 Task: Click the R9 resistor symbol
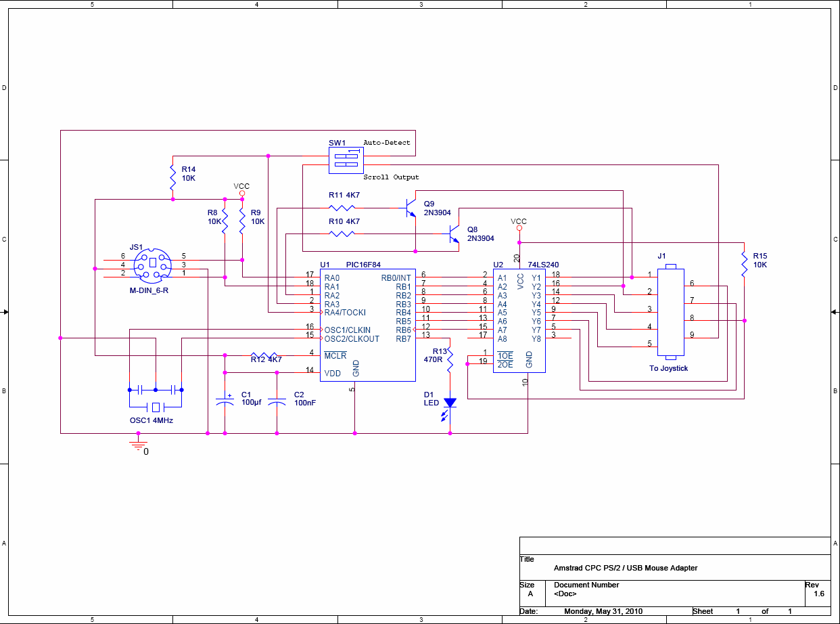tap(242, 221)
